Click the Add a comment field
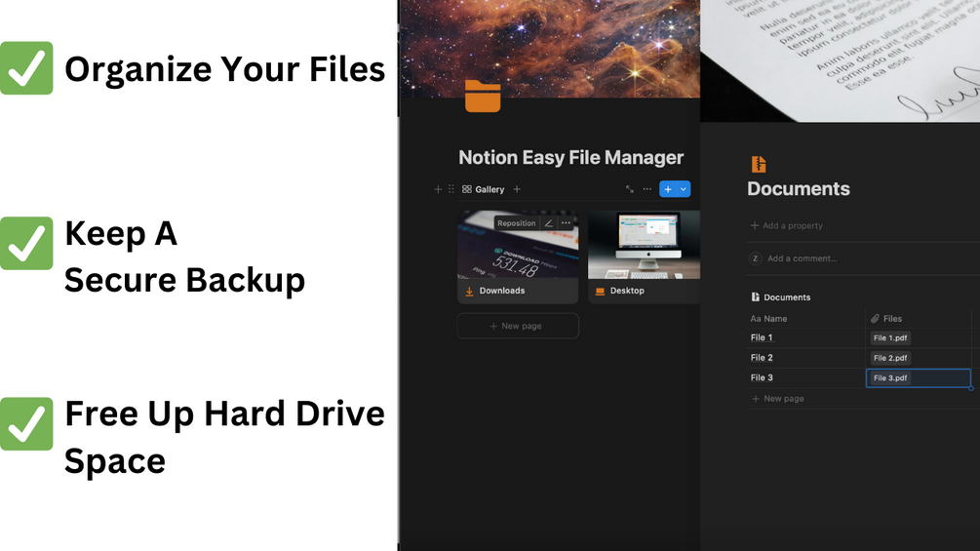 (802, 258)
